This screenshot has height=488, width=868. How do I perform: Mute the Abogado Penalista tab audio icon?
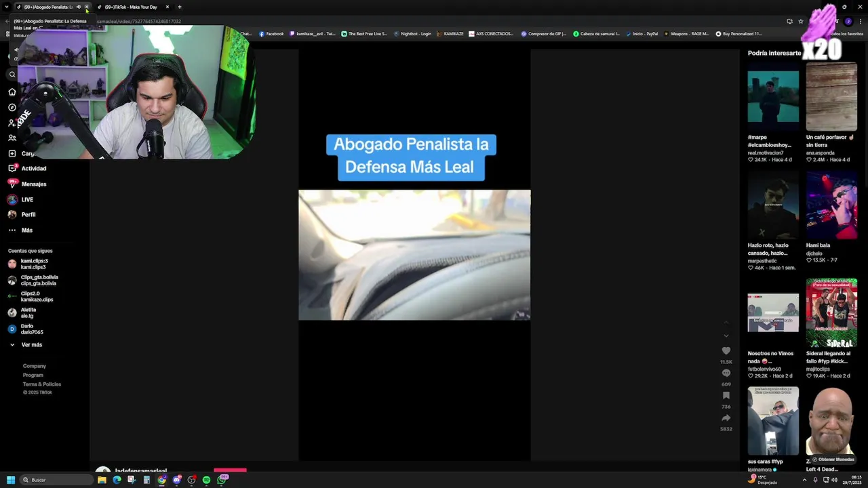(x=79, y=7)
